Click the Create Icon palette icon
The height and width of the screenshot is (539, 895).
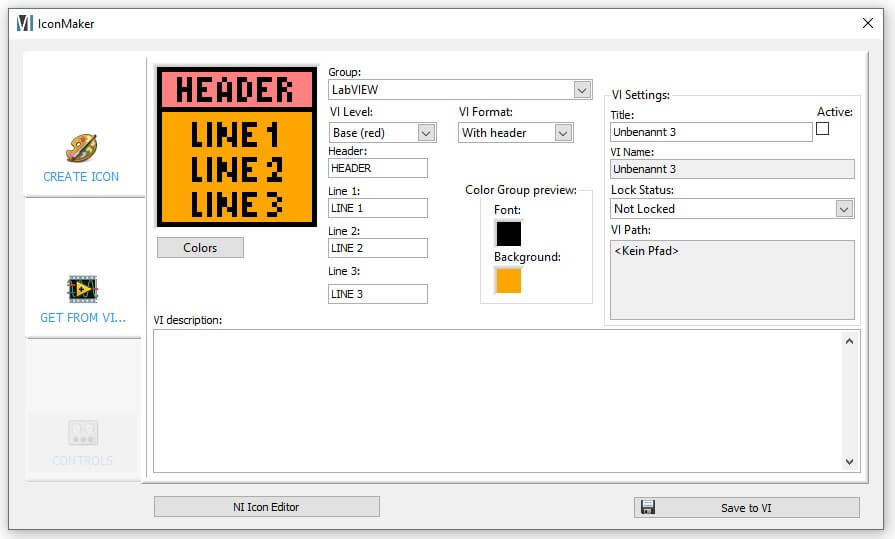[81, 148]
